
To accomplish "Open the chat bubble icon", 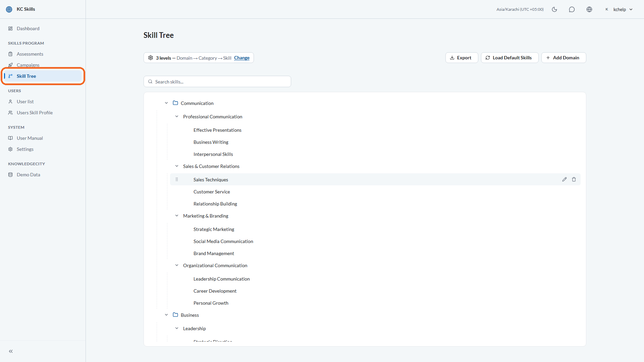I will coord(572,9).
